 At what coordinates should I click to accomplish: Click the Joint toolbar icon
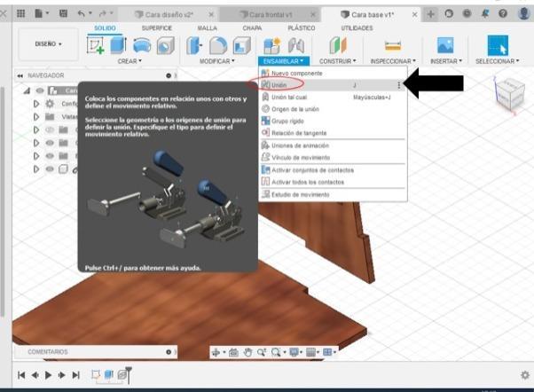tap(296, 45)
